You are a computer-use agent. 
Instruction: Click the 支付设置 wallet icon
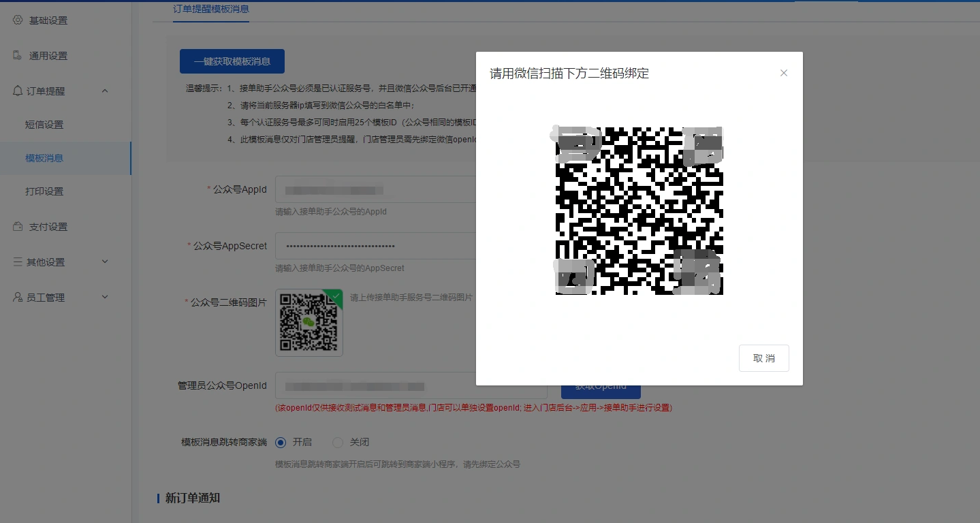pos(18,227)
